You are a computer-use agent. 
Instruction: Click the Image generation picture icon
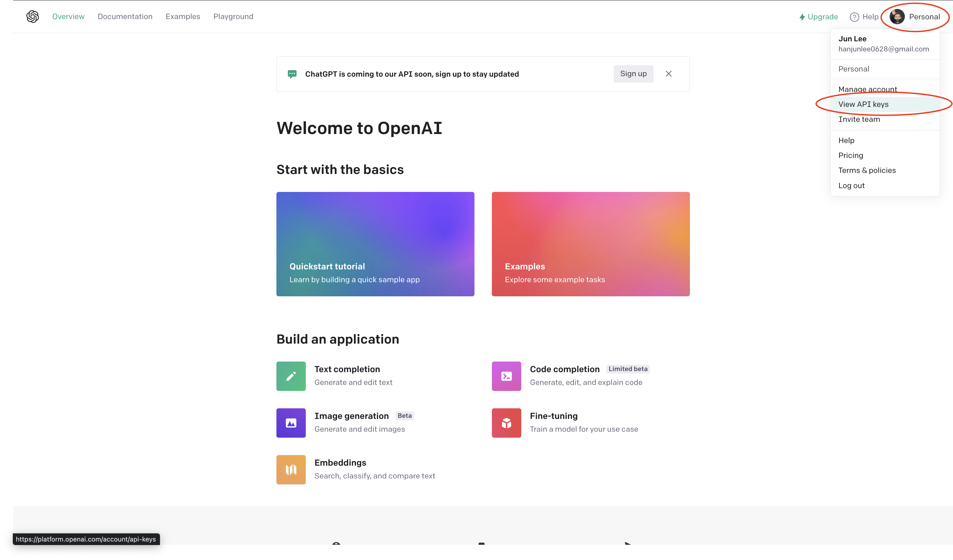click(x=291, y=423)
